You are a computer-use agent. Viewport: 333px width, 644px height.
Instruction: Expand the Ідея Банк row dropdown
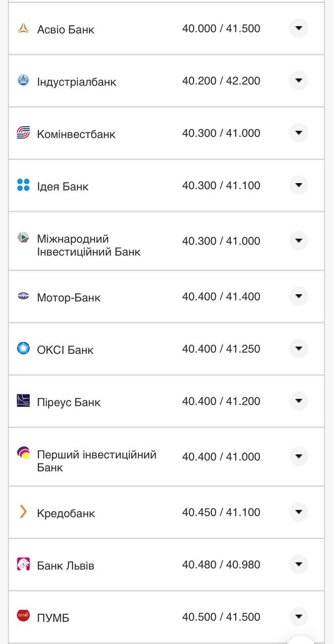299,185
